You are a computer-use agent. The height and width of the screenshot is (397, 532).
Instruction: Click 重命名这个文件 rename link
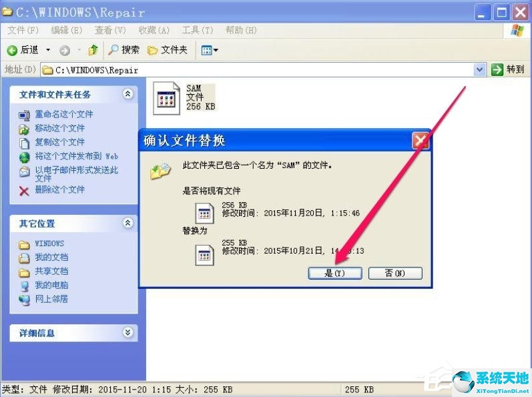(64, 114)
